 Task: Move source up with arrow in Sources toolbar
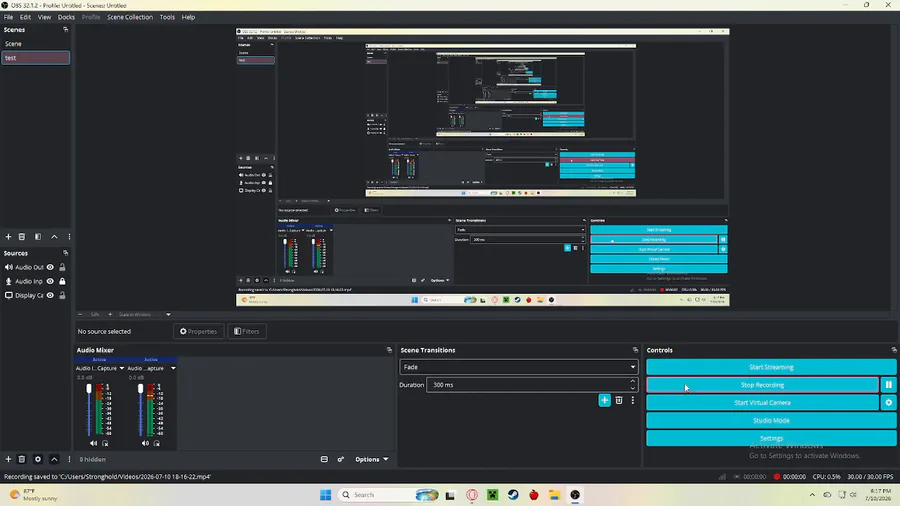pyautogui.click(x=55, y=459)
